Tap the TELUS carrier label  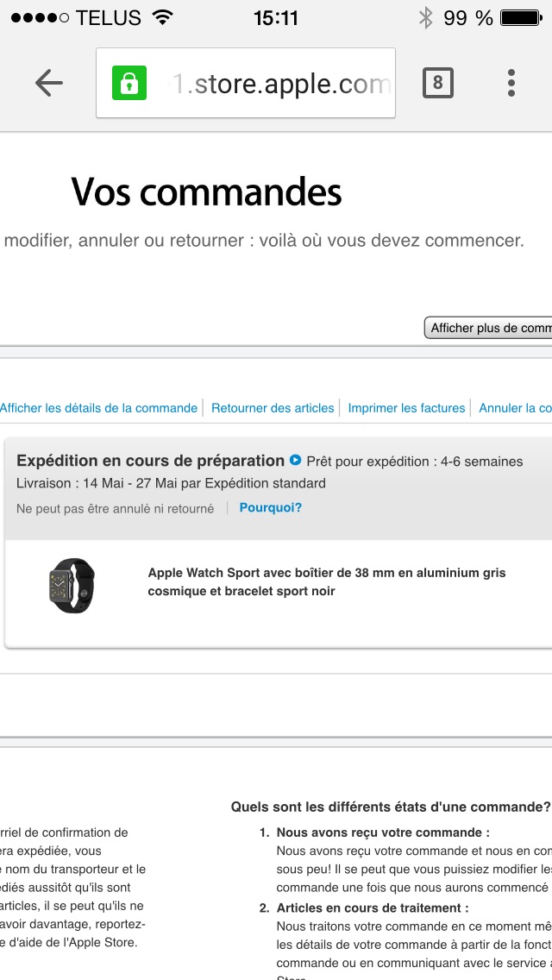click(x=108, y=18)
